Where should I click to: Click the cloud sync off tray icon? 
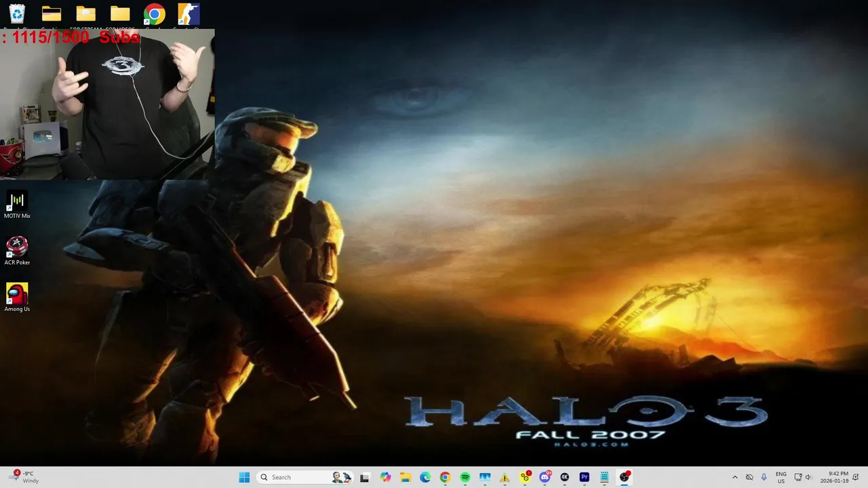tap(749, 477)
